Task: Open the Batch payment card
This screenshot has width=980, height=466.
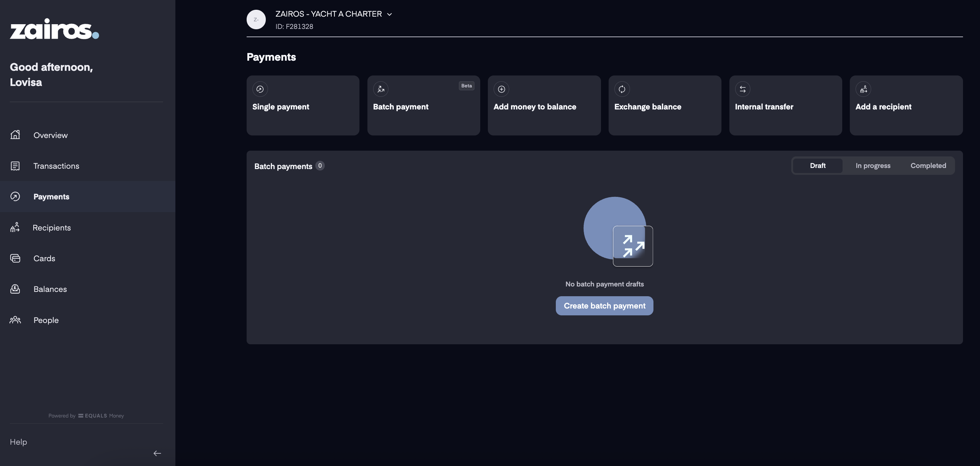Action: [423, 105]
